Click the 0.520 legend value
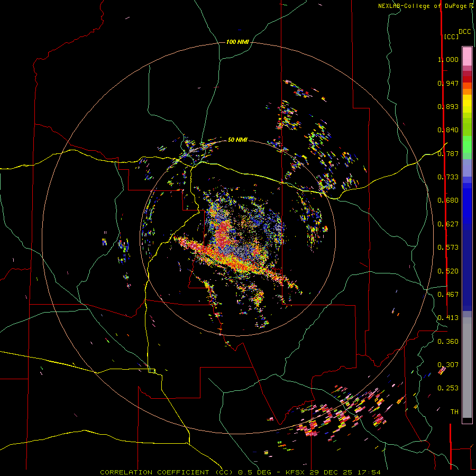476x476 pixels. pos(448,271)
